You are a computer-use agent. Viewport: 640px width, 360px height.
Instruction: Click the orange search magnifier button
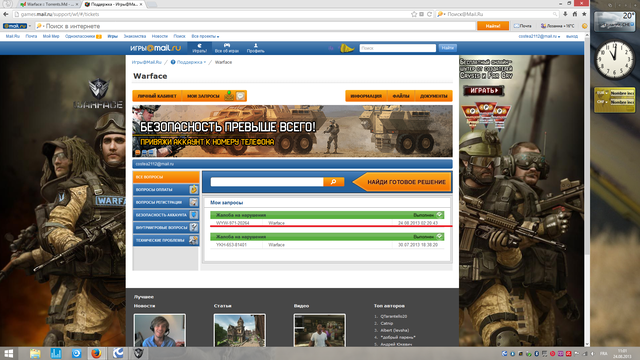[333, 182]
